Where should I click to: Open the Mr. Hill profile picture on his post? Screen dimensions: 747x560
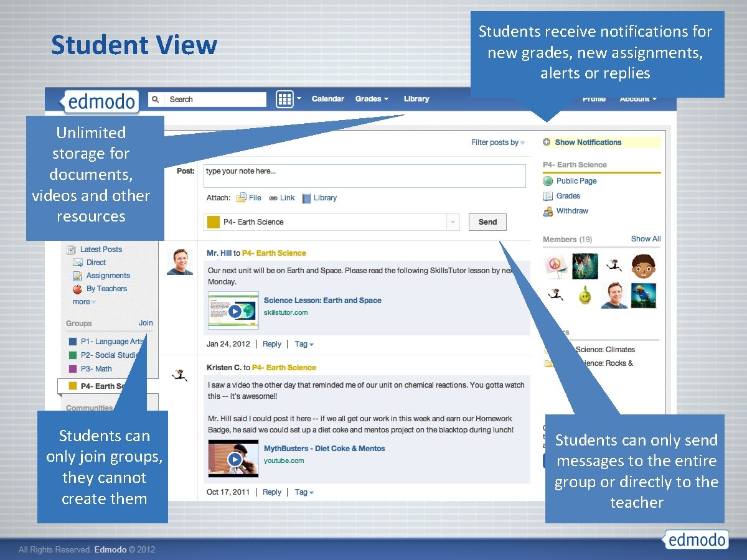180,262
